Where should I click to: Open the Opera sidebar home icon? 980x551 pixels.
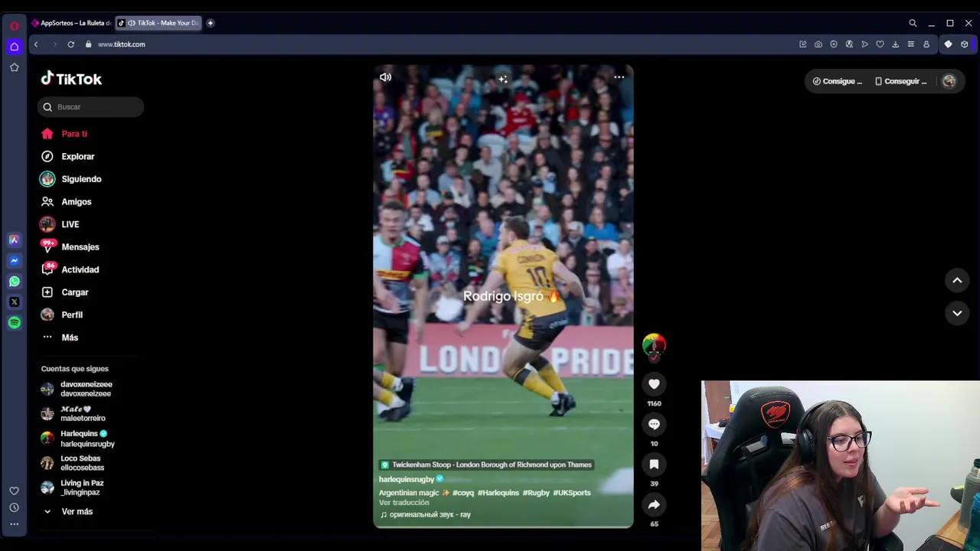click(x=14, y=47)
